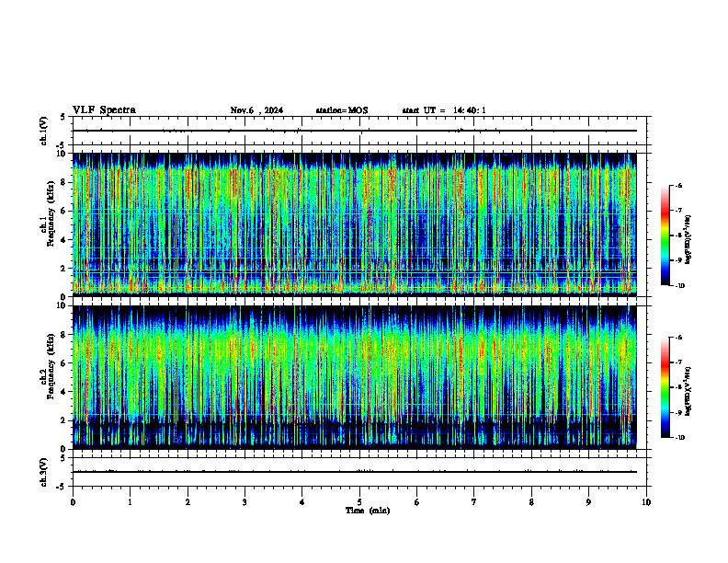Click the time axis tick label "9"

(588, 502)
